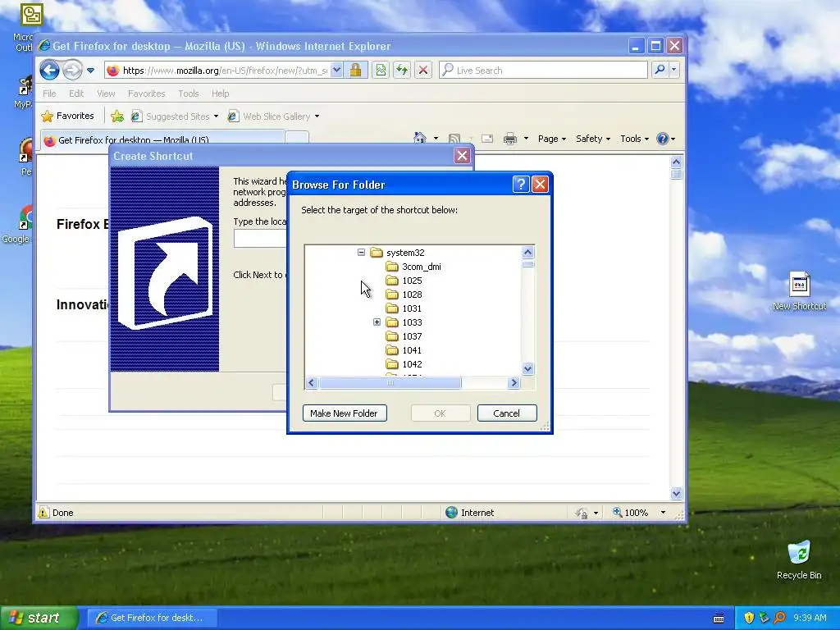Click the folder tree scroll-right arrow

[x=514, y=382]
